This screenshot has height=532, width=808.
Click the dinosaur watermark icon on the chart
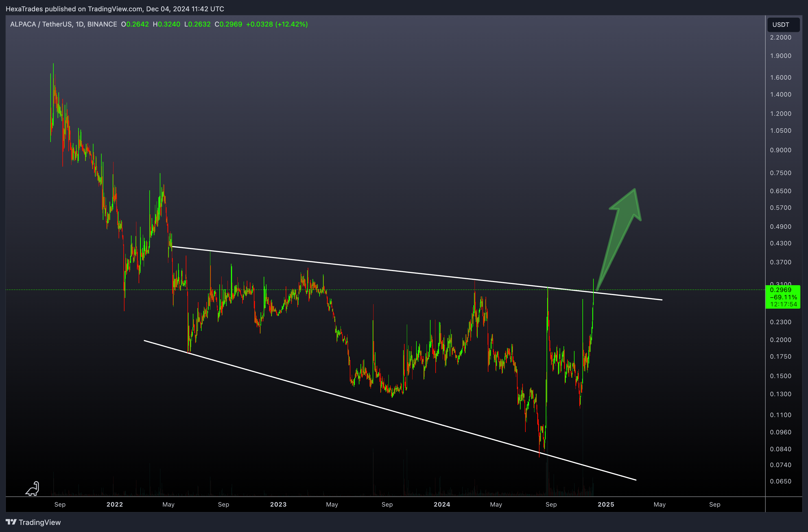[x=32, y=489]
